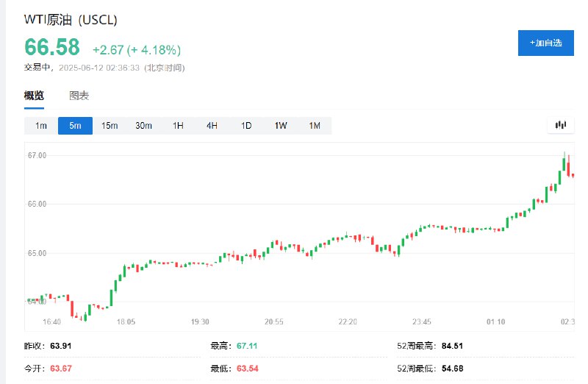Click the 18:05 time axis label
This screenshot has height=384, width=588.
pyautogui.click(x=126, y=322)
